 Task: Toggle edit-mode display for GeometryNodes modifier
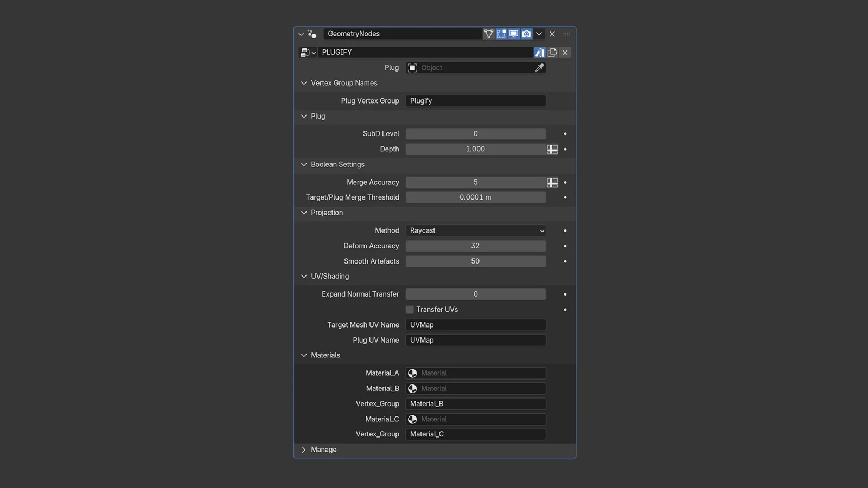pyautogui.click(x=501, y=34)
